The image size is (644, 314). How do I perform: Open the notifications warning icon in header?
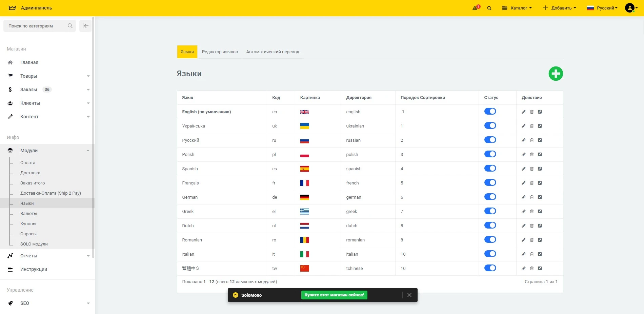476,8
